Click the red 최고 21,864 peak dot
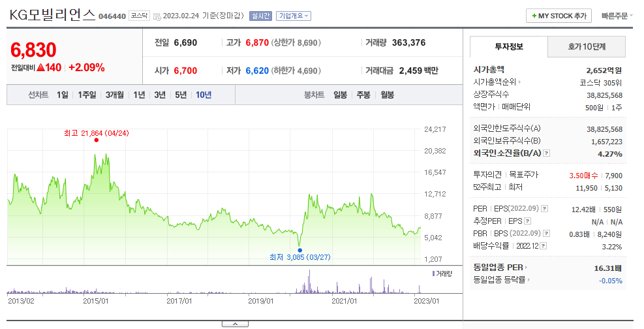This screenshot has width=644, height=329. (x=96, y=140)
